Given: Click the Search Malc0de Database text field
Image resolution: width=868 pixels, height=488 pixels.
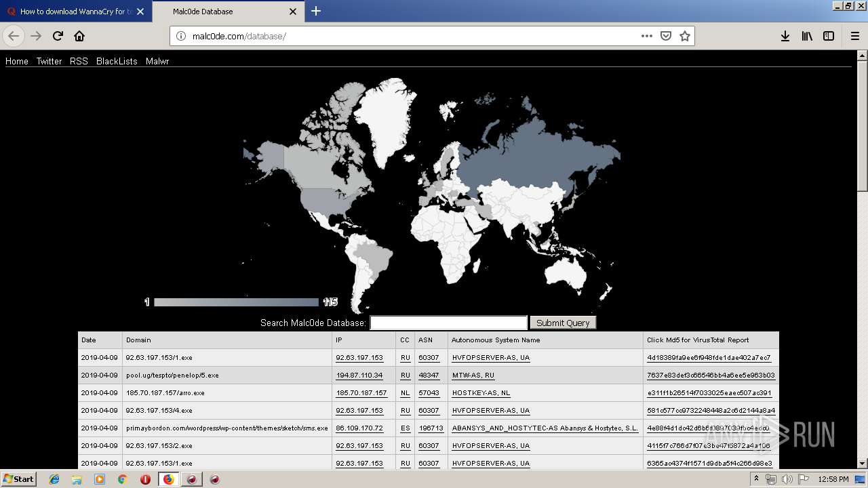Looking at the screenshot, I should tap(448, 323).
